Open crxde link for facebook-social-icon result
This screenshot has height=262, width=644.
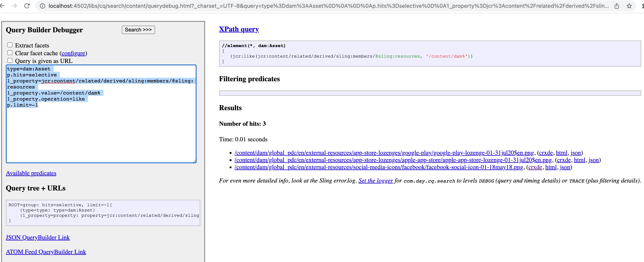[x=535, y=167]
